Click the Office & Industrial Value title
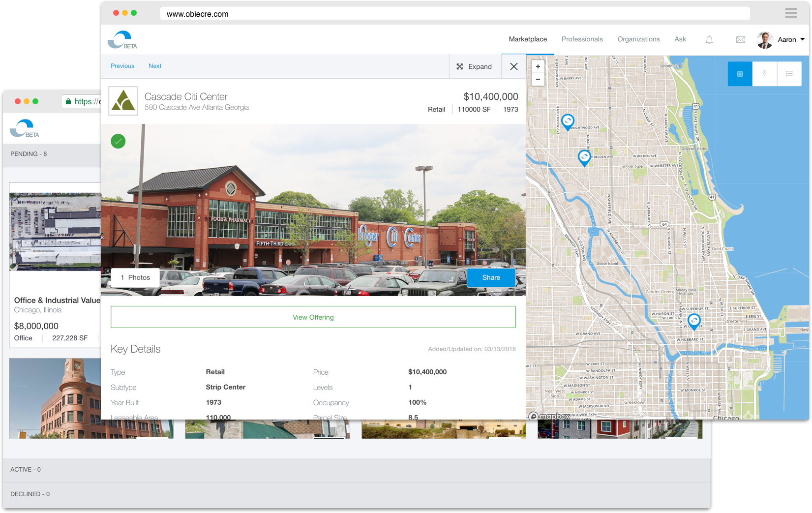This screenshot has width=812, height=513. [57, 300]
